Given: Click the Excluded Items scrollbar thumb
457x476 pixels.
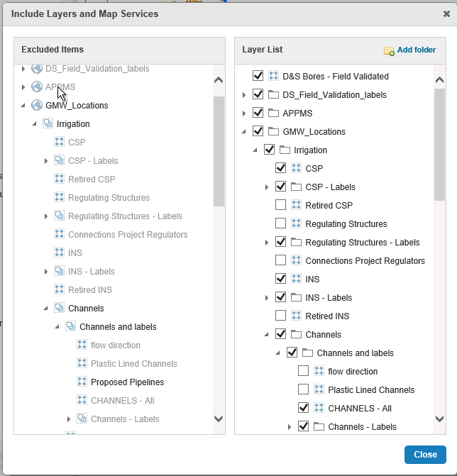Looking at the screenshot, I should coord(219,151).
